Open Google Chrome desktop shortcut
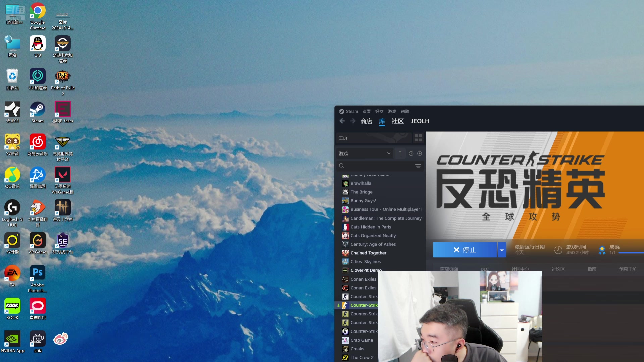The height and width of the screenshot is (362, 644). [x=37, y=16]
